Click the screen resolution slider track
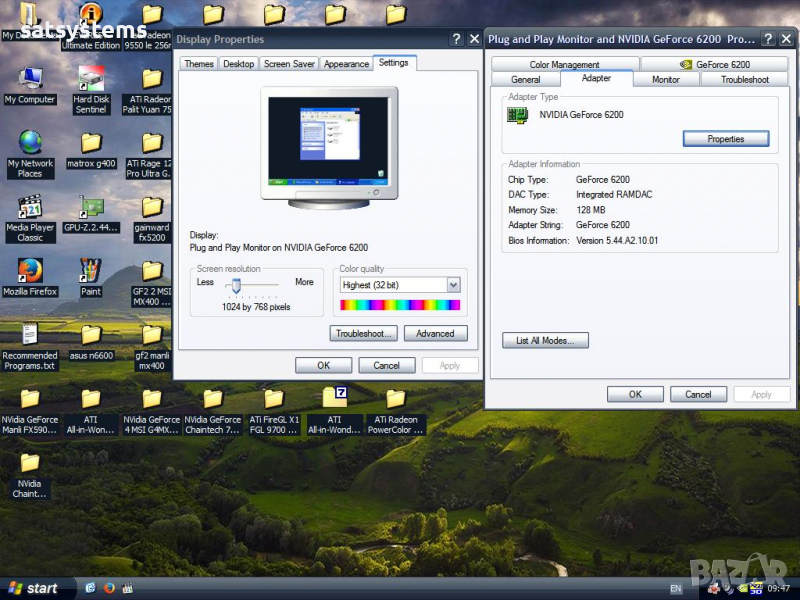The image size is (800, 600). point(256,285)
